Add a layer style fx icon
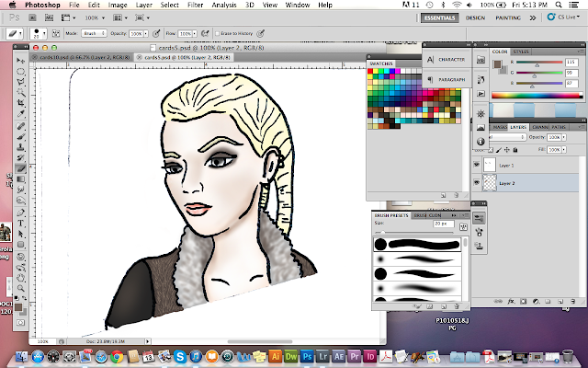The width and height of the screenshot is (588, 368). (x=511, y=302)
